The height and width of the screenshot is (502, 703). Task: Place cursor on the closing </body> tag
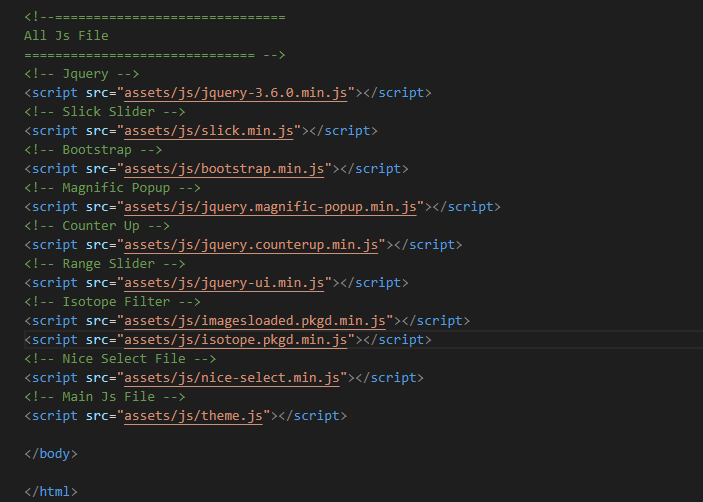(51, 454)
